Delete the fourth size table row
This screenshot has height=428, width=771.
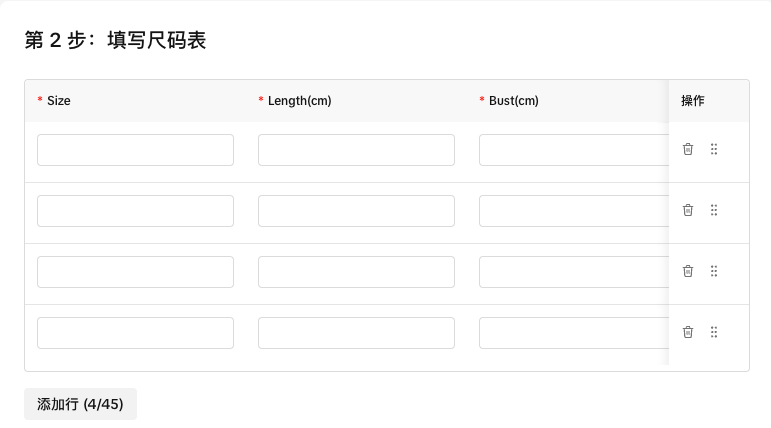coord(688,332)
